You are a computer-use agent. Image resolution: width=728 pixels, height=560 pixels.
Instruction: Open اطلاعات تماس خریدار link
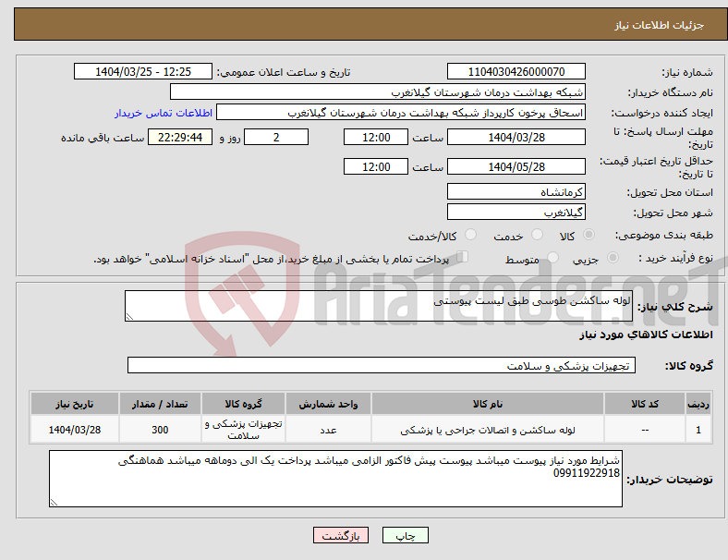(x=164, y=113)
